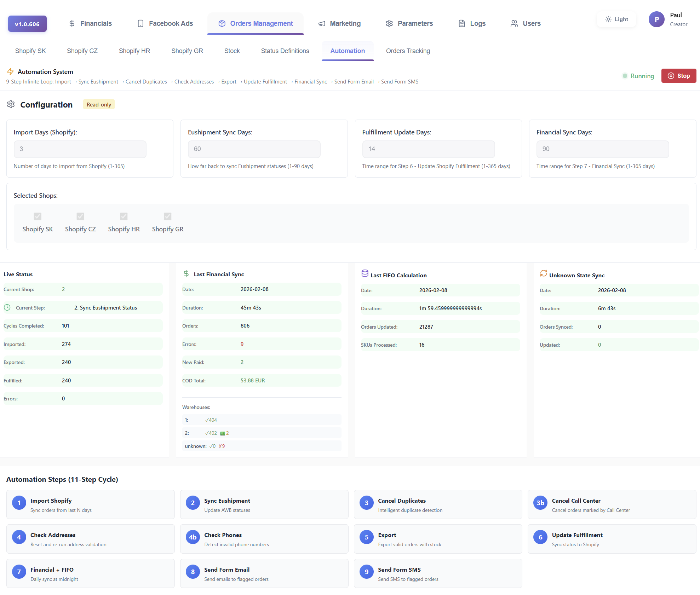
Task: Click the Financials dollar icon
Action: tap(72, 23)
